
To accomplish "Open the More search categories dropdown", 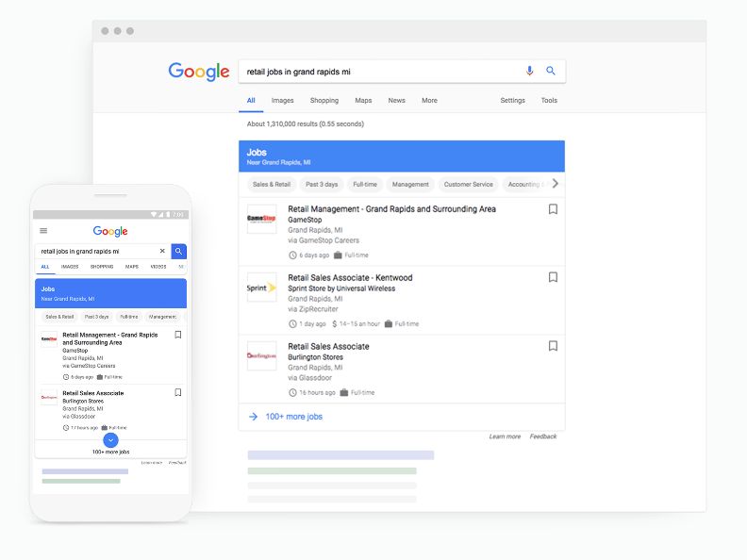I will [429, 101].
